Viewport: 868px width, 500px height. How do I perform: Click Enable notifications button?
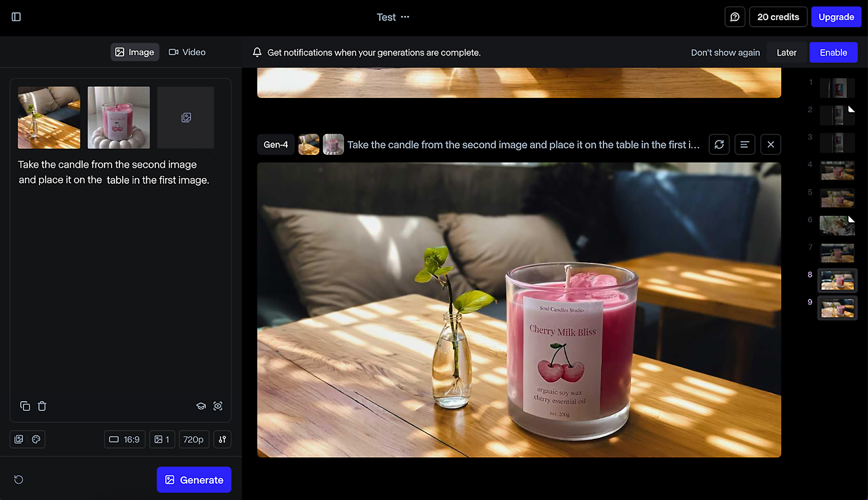pos(833,52)
